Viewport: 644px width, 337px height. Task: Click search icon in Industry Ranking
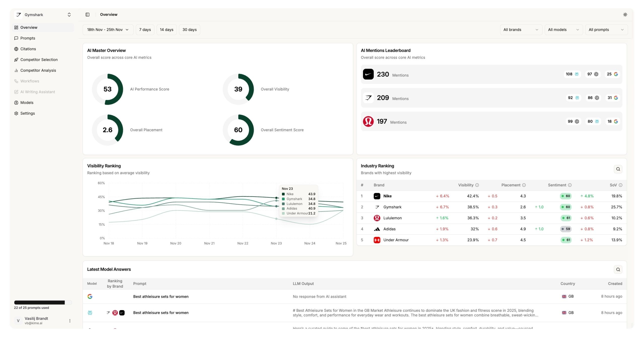[618, 169]
